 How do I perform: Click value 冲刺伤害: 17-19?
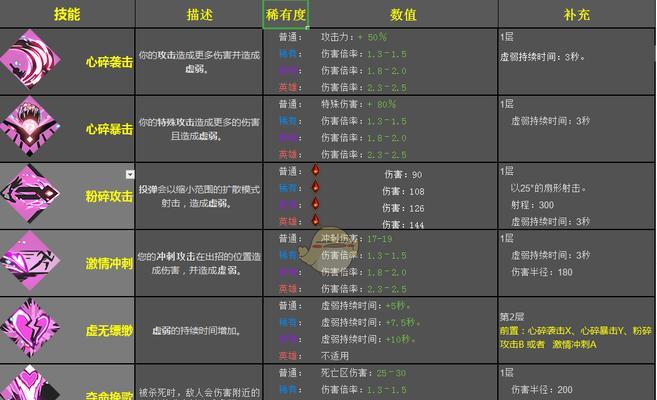(x=357, y=239)
